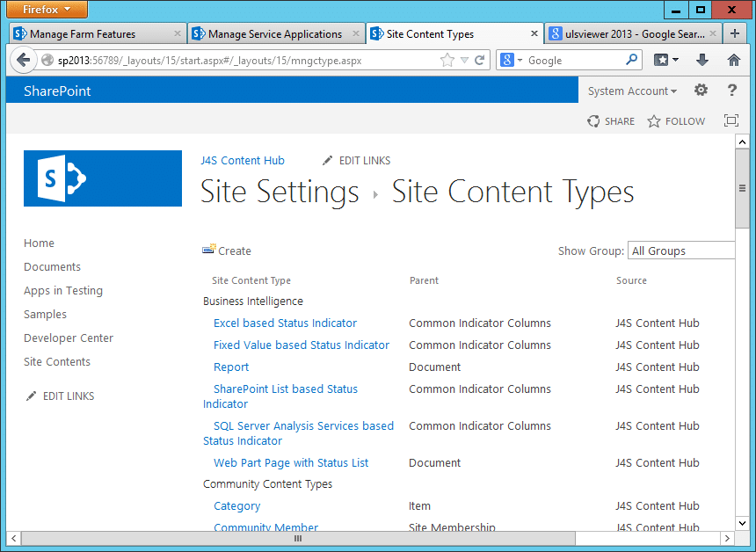Click the site identity globe icon
This screenshot has width=756, height=552.
click(x=47, y=61)
